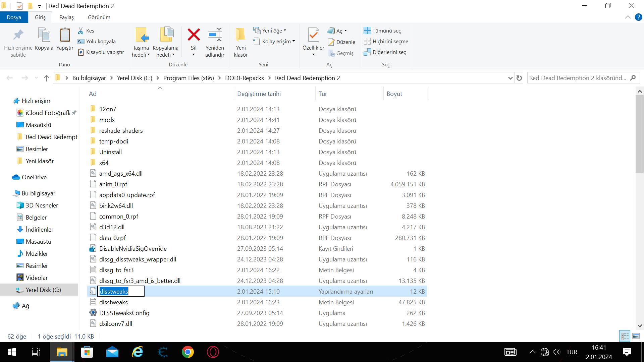Image resolution: width=644 pixels, height=362 pixels.
Task: Open address bar history dropdown arrow
Action: (x=510, y=78)
